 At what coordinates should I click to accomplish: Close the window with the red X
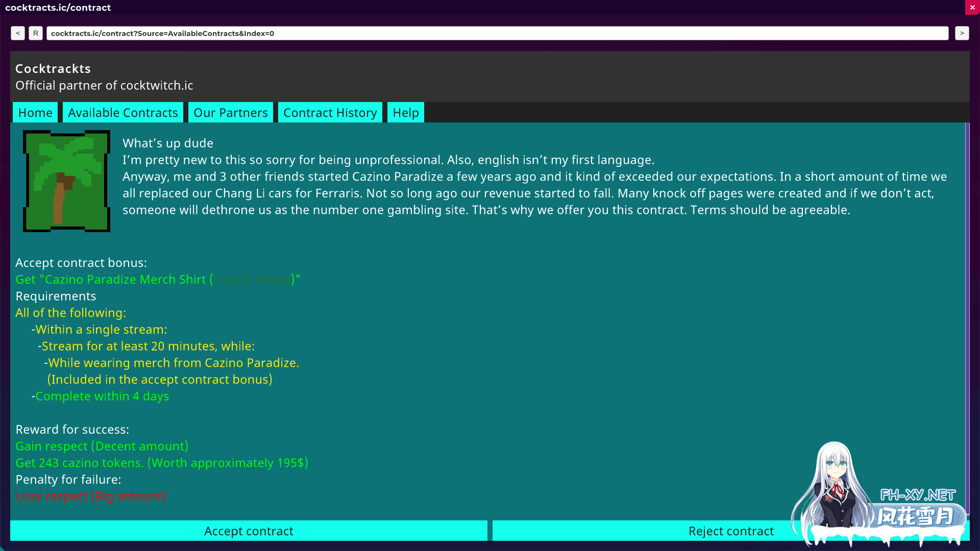[x=972, y=8]
